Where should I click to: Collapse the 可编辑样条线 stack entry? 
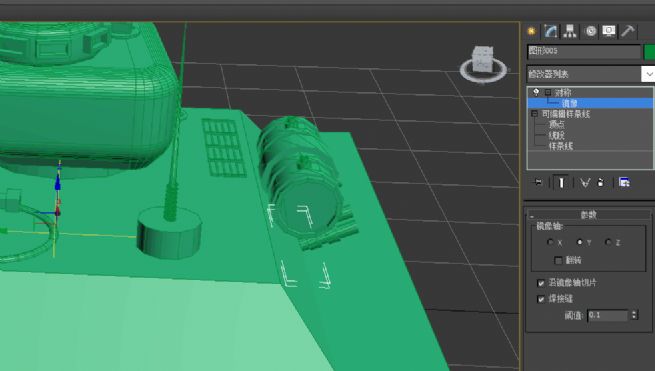(x=534, y=114)
